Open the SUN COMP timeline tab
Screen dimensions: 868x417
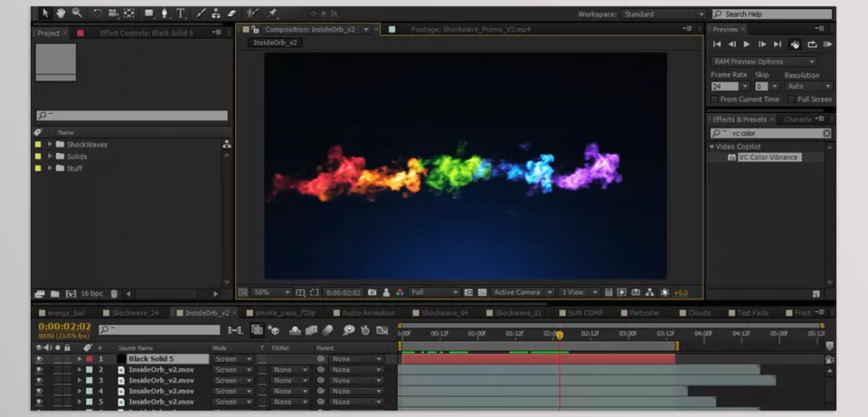pyautogui.click(x=585, y=313)
